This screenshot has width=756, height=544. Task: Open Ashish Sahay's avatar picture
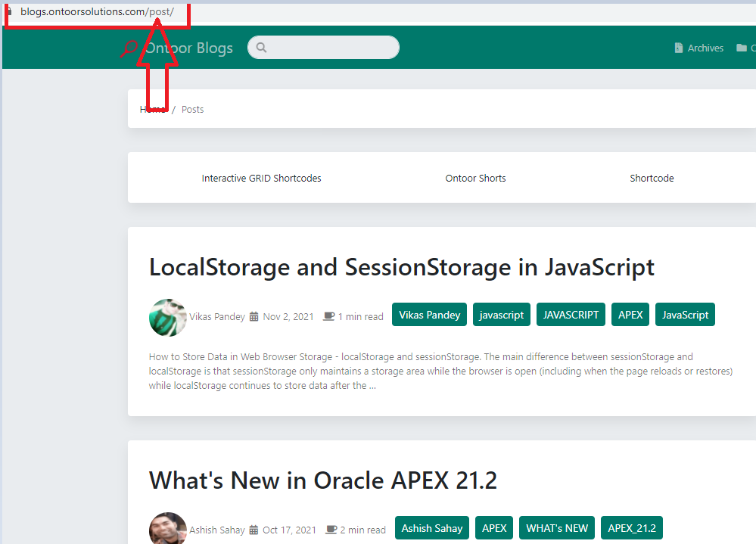point(167,529)
